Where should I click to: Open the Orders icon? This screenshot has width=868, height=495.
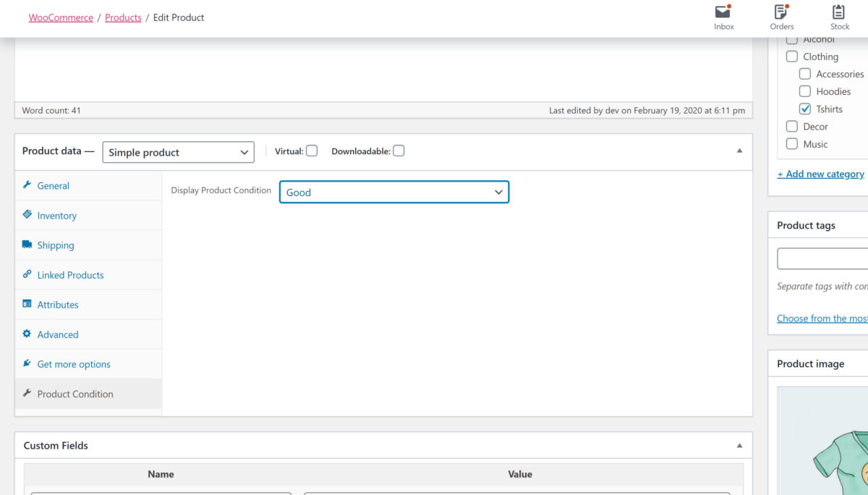tap(781, 12)
